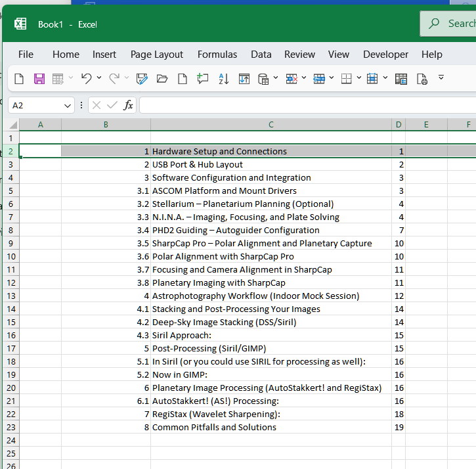
Task: Click delete cells icon with red X
Action: click(292, 79)
